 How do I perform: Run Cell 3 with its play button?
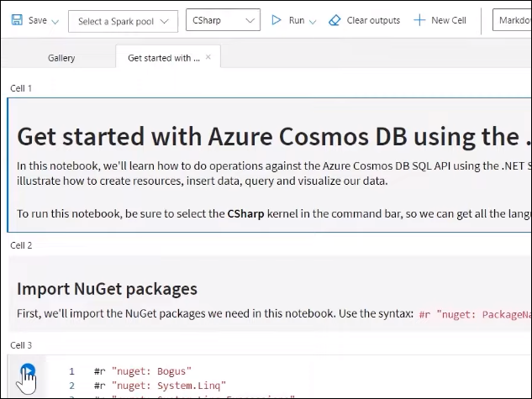[x=28, y=370]
